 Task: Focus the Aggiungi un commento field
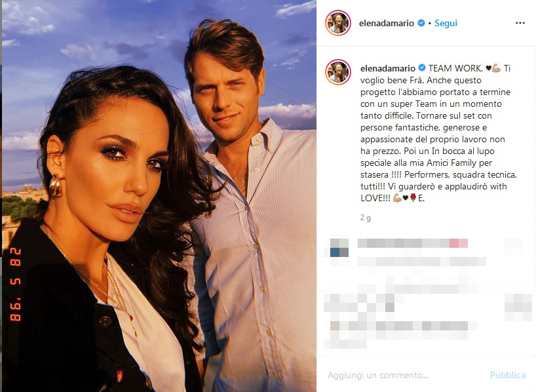point(405,375)
